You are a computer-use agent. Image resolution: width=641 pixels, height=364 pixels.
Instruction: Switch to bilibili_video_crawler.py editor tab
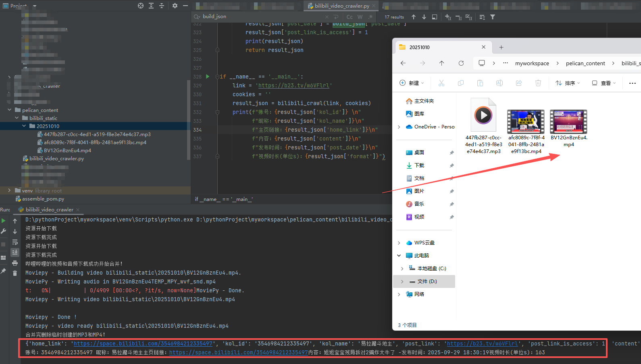(341, 6)
